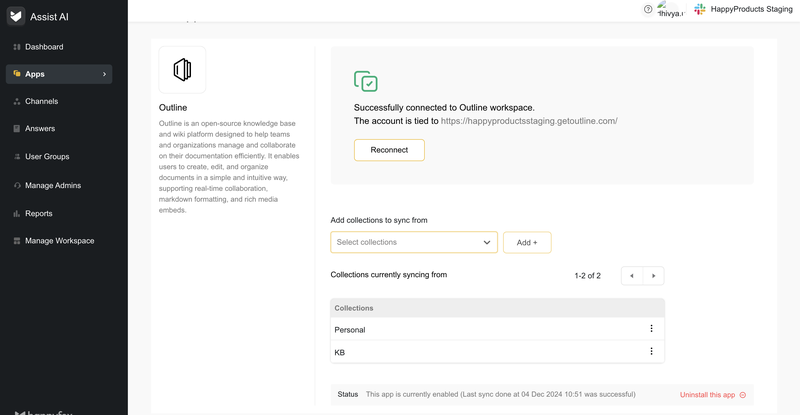Click the Dashboard sidebar icon
The image size is (800, 415).
[x=17, y=47]
